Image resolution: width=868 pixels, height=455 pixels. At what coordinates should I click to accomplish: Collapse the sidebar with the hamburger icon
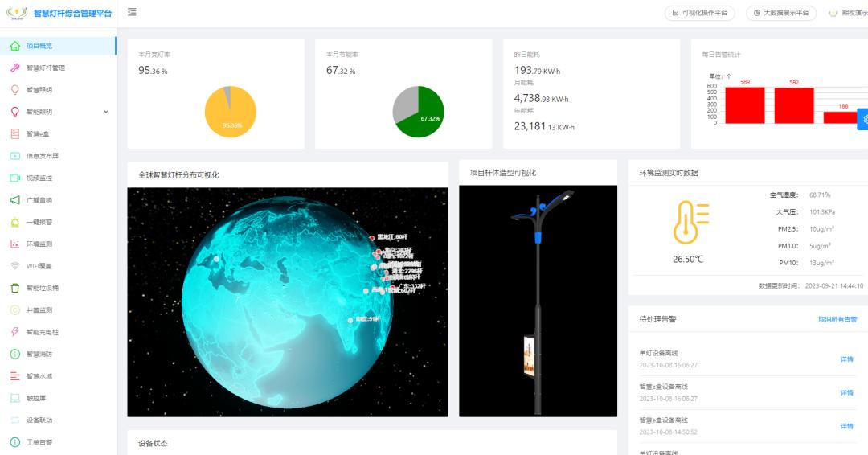pos(132,12)
